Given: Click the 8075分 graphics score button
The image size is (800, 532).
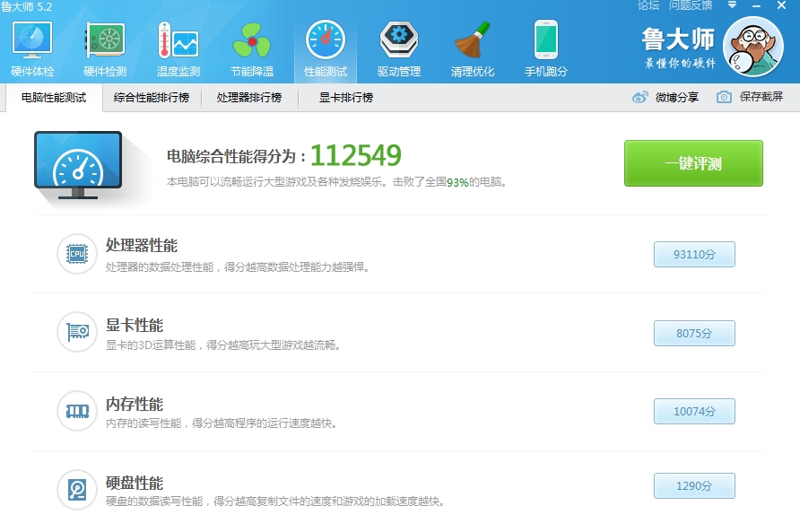Looking at the screenshot, I should point(694,334).
